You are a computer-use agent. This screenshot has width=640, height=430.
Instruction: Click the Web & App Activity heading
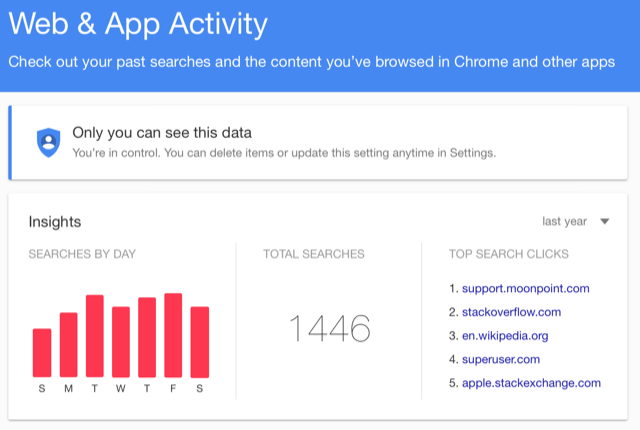tap(138, 24)
